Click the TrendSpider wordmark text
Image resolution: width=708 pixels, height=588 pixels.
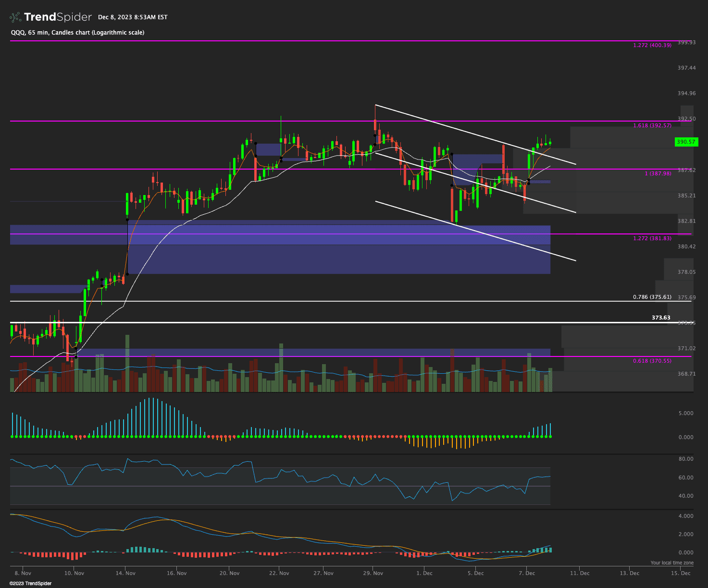[x=58, y=17]
